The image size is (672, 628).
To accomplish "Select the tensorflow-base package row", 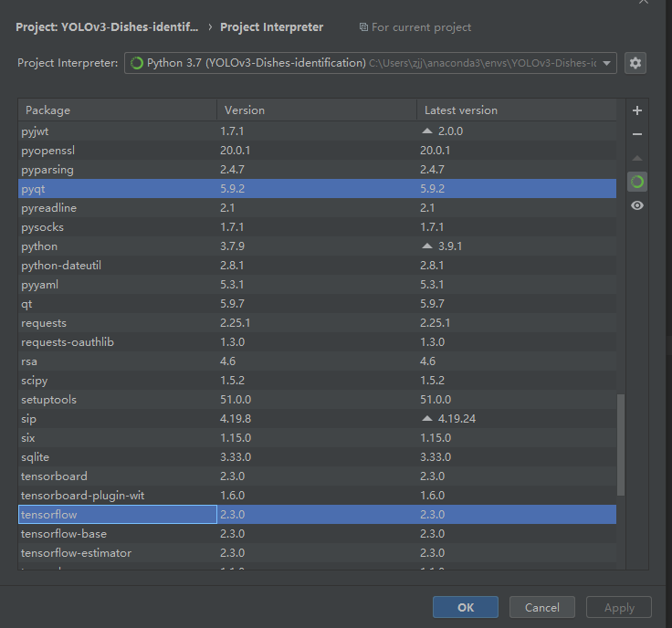I will tap(317, 534).
